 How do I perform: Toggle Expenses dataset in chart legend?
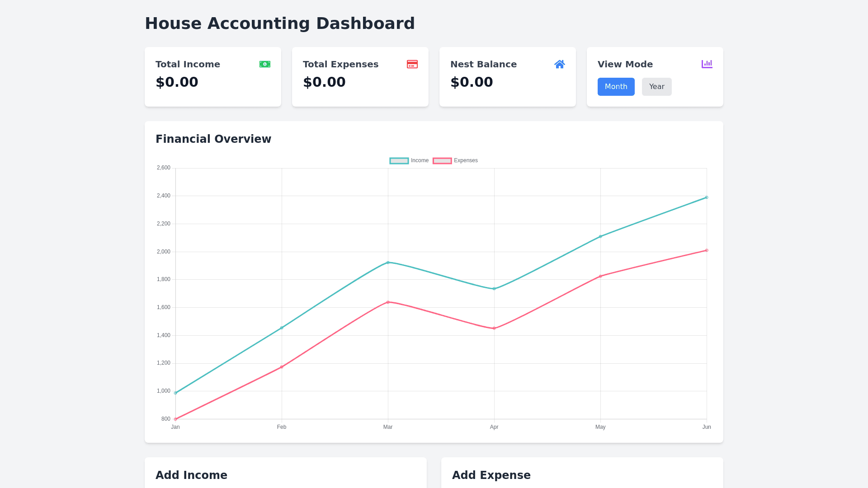pyautogui.click(x=466, y=161)
